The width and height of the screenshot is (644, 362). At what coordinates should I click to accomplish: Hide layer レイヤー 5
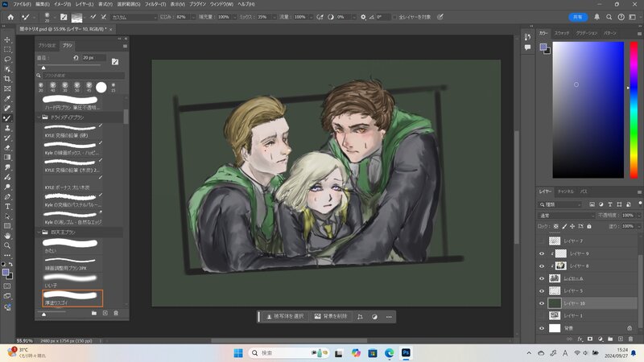(541, 291)
